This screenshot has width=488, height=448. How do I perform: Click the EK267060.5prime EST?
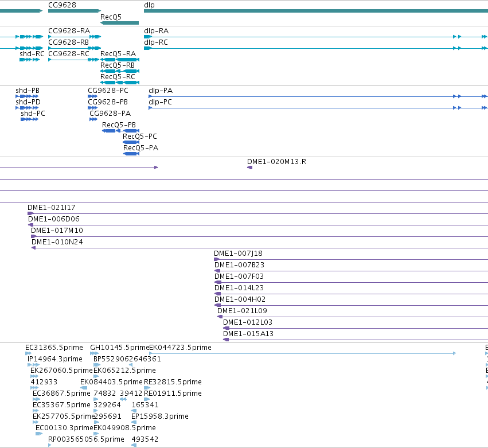tap(34, 376)
